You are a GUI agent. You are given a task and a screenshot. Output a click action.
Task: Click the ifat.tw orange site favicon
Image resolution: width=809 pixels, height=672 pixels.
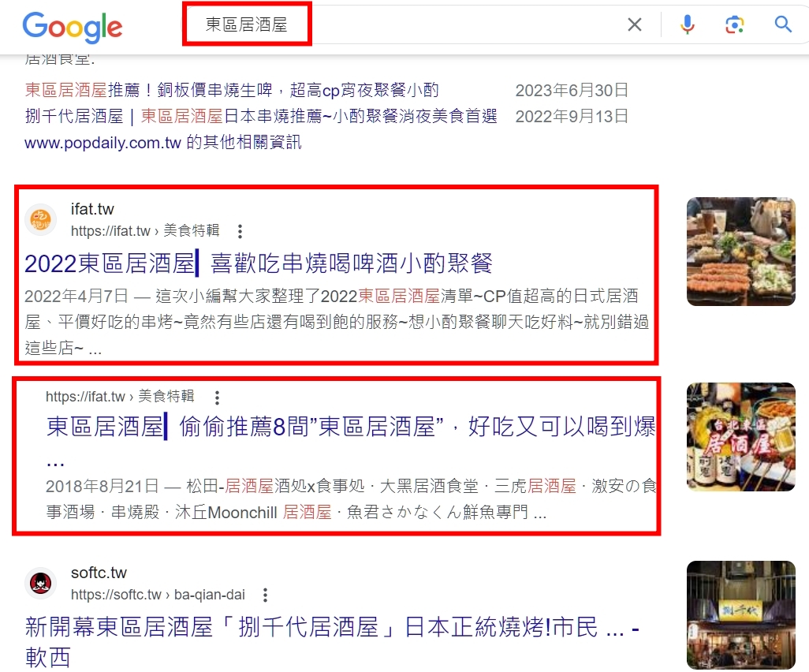click(x=41, y=219)
